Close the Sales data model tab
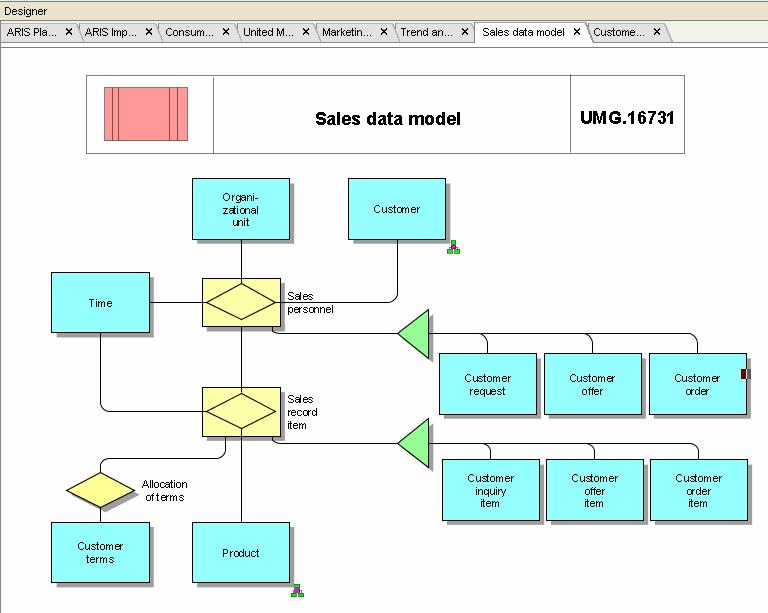This screenshot has width=768, height=613. 577,32
